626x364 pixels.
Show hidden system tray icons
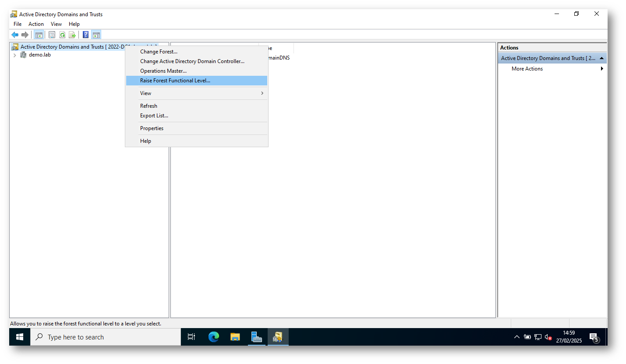[x=516, y=337]
